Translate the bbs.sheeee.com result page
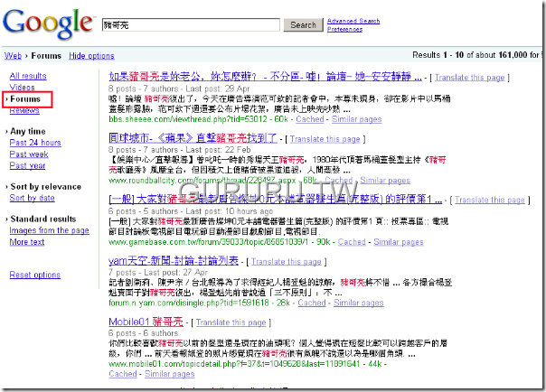Viewport: 546px width, 392px height. coord(469,78)
